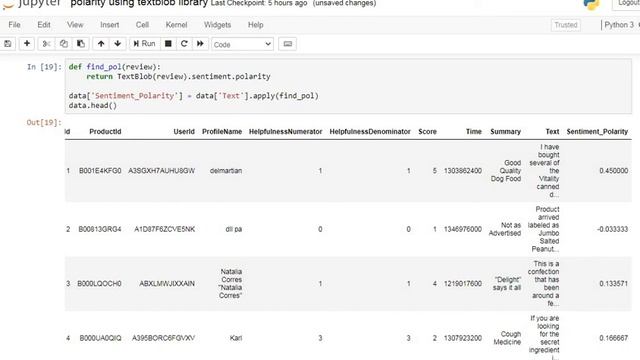Select polarity value 0.133571
Image resolution: width=640 pixels, height=360 pixels.
[x=613, y=284]
